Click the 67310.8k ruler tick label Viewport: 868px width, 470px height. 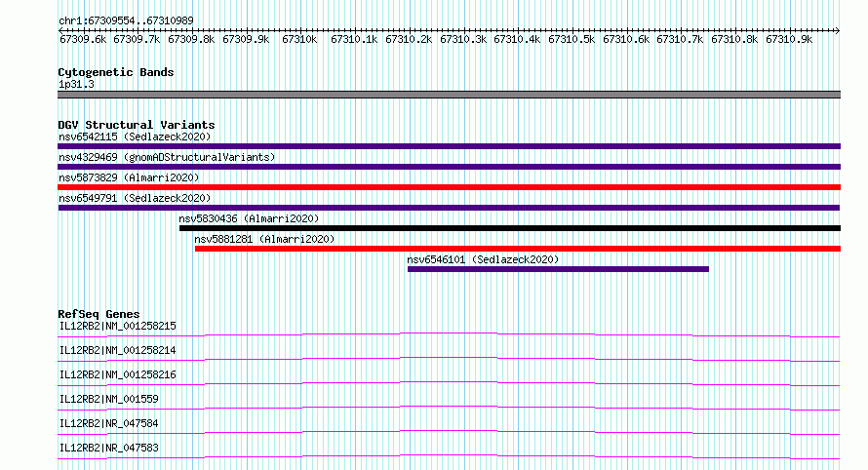pos(734,39)
